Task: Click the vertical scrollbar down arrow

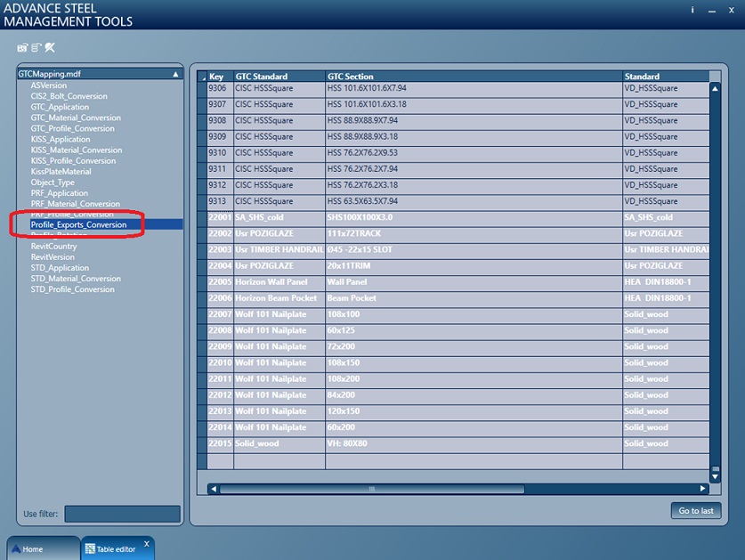Action: (715, 477)
